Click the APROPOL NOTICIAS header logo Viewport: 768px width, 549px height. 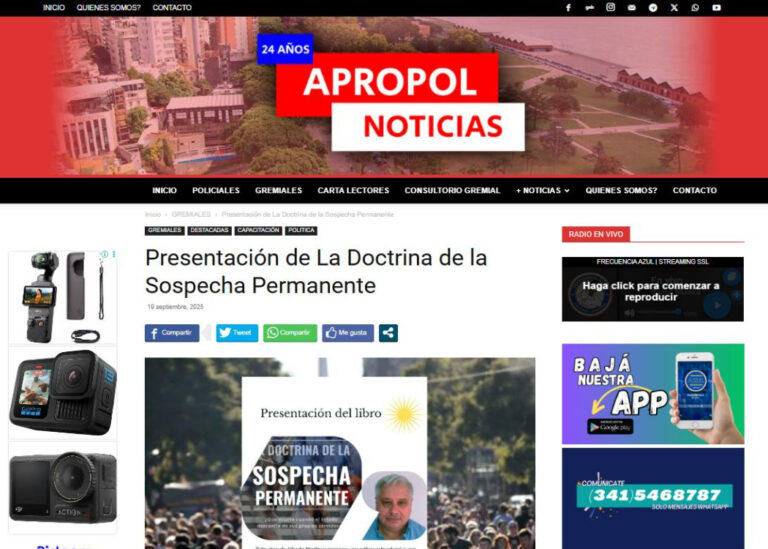point(400,102)
